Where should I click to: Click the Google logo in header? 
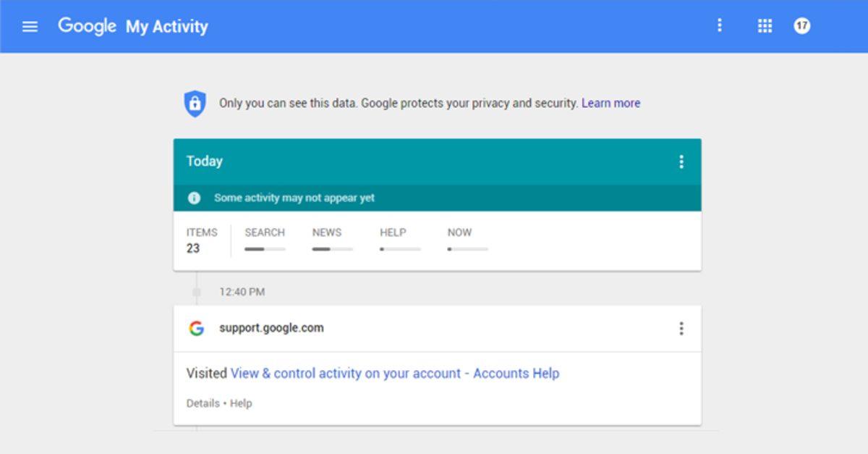coord(87,26)
